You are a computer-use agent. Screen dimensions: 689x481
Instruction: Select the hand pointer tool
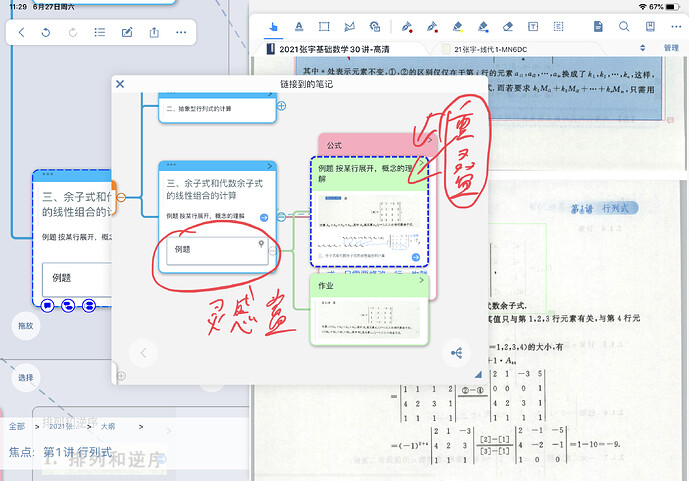273,27
